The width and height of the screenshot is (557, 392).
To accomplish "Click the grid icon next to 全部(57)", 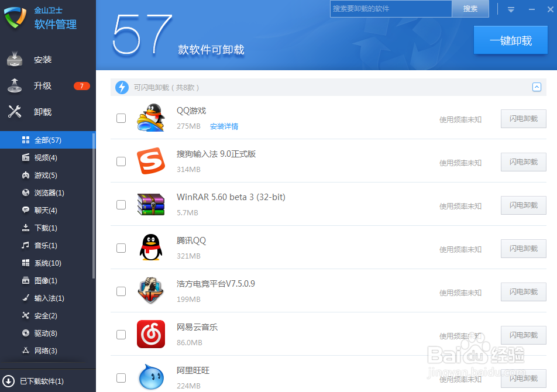I will [x=26, y=140].
